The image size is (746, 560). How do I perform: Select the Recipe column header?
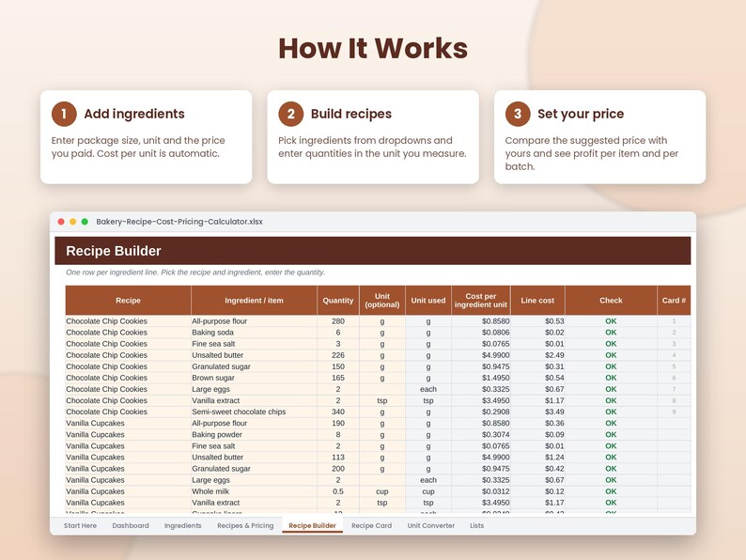(128, 301)
